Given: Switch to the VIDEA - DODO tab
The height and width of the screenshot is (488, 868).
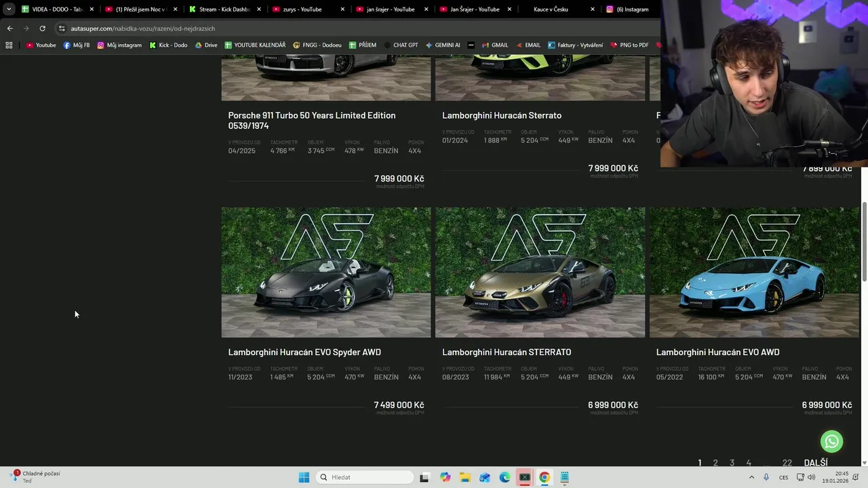Looking at the screenshot, I should 56,9.
